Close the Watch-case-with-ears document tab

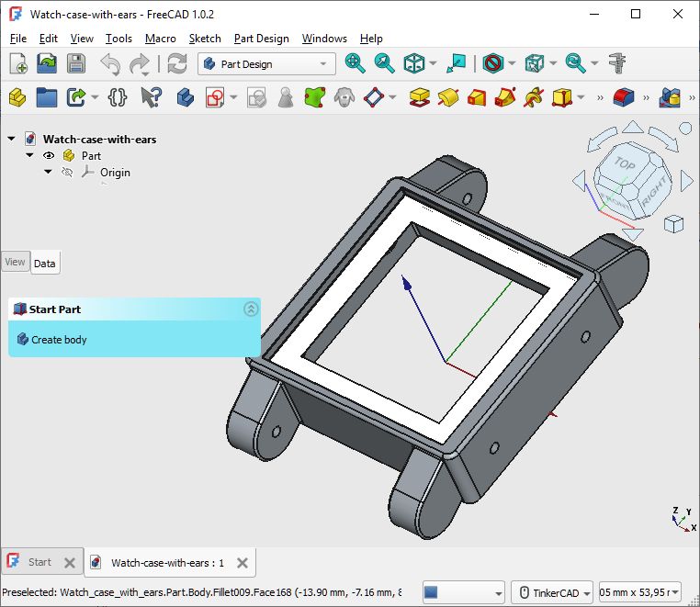point(242,563)
